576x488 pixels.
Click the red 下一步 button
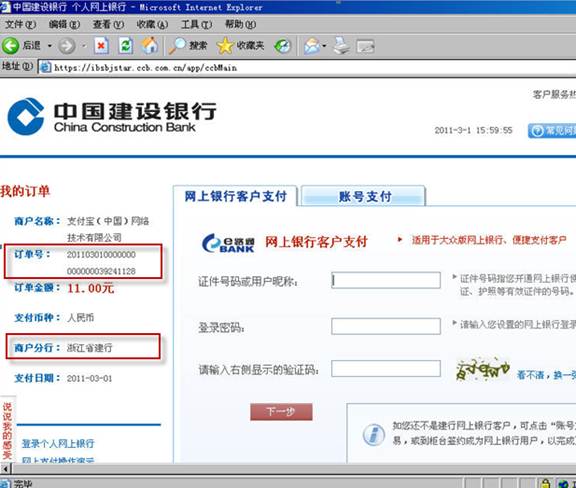(x=281, y=412)
